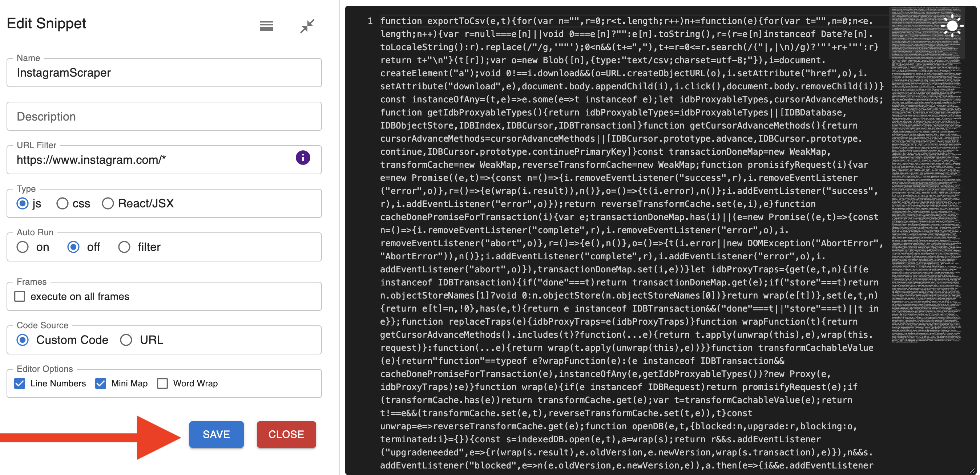Select the css type radio button
Viewport: 980px width, 475px height.
click(x=62, y=203)
